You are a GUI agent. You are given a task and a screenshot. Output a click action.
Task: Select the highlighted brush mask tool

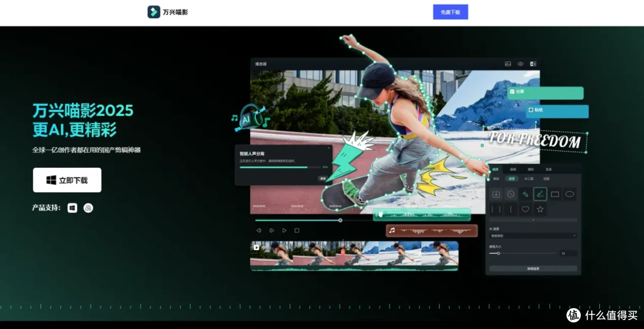pos(540,194)
